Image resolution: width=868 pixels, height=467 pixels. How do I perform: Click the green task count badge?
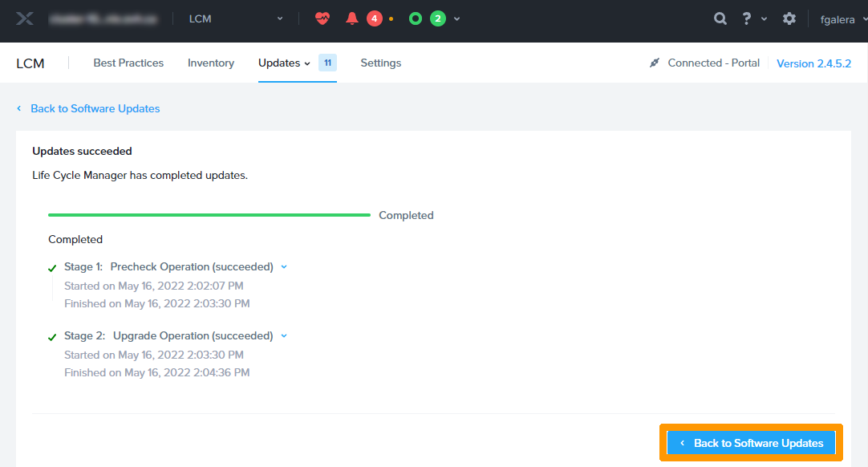[437, 18]
